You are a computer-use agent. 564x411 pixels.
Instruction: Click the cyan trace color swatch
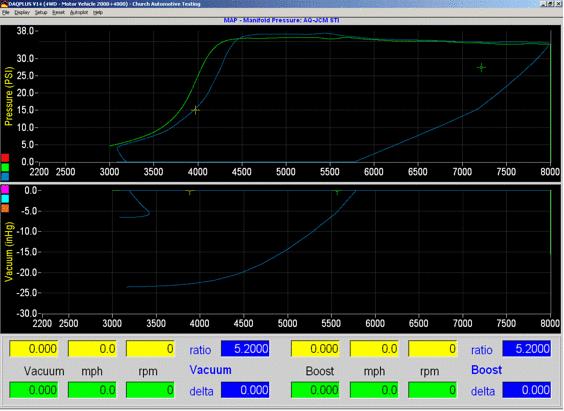5,199
